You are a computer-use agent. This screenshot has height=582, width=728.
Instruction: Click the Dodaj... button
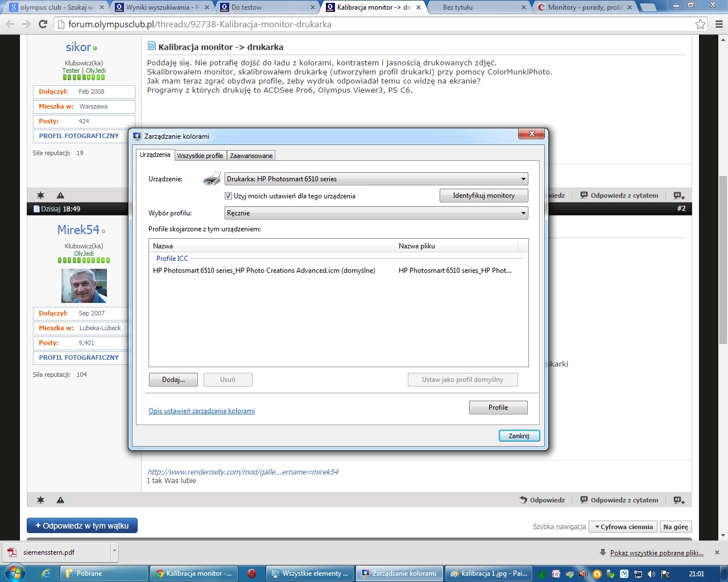coord(173,380)
